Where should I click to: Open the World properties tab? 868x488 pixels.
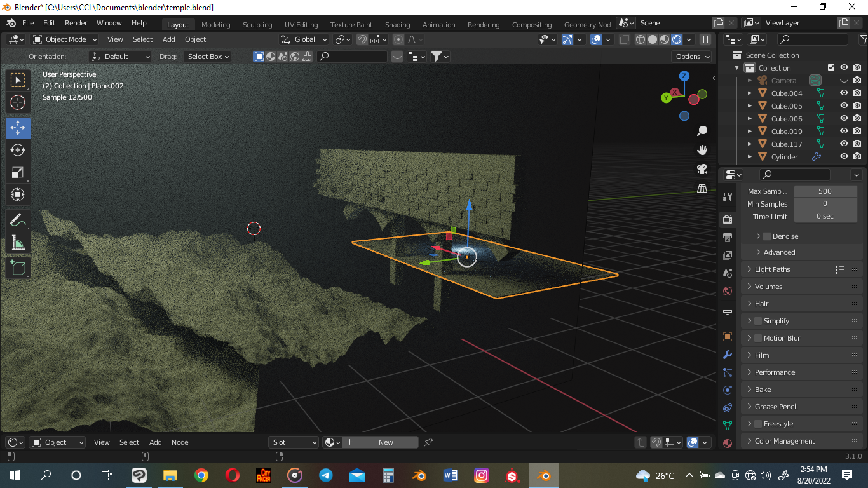728,291
